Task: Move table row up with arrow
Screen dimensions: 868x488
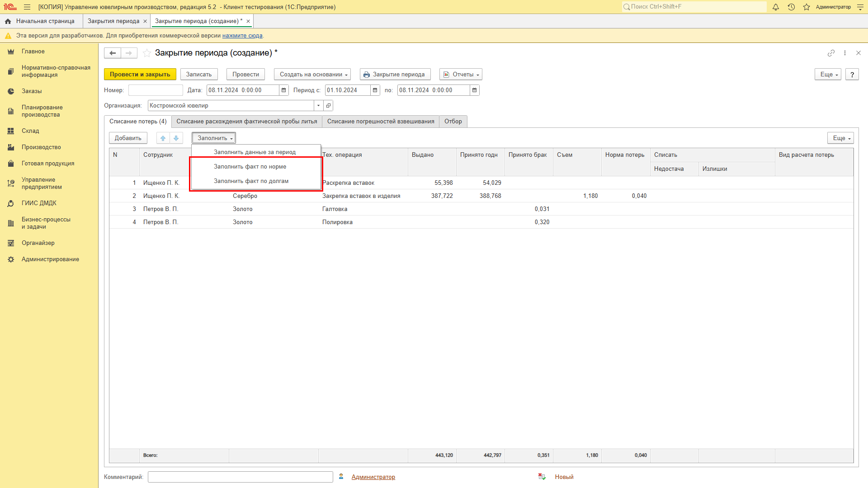Action: tap(163, 138)
